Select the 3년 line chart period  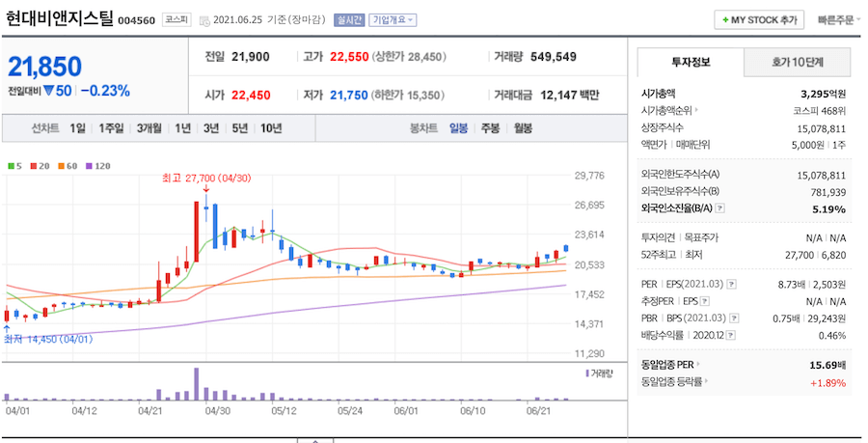pos(211,128)
